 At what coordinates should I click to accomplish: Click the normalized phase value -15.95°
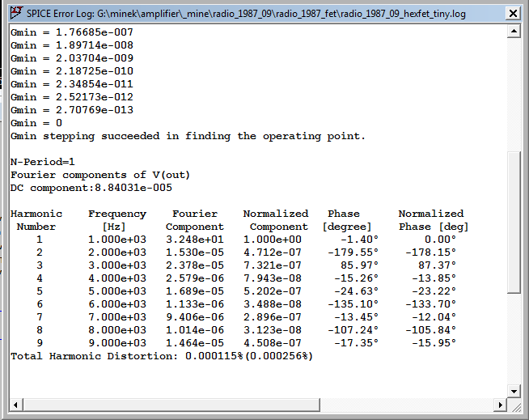[x=434, y=343]
